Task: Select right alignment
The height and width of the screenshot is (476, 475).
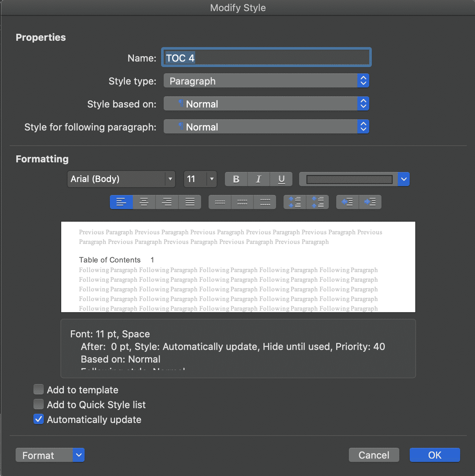Action: tap(167, 202)
